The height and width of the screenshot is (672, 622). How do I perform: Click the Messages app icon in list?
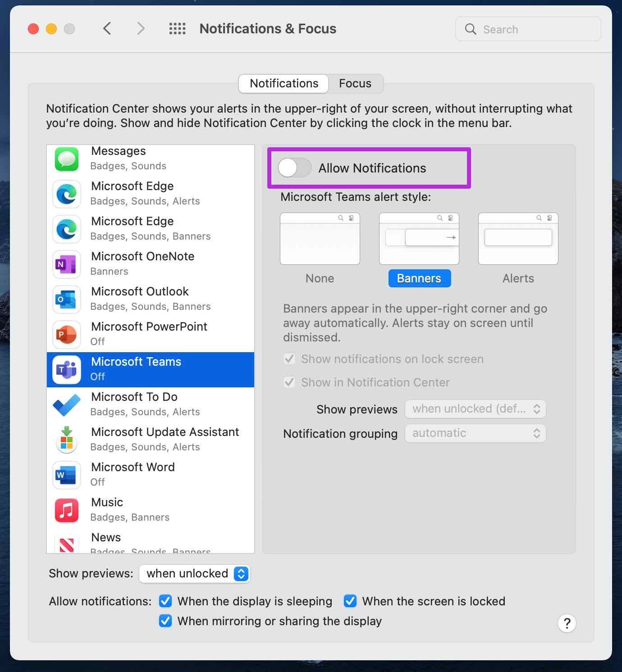pos(67,159)
